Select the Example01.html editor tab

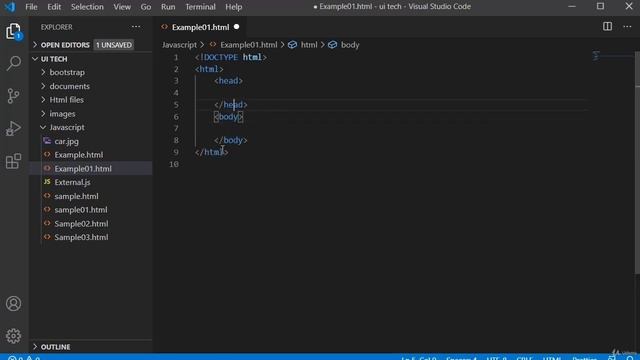(200, 27)
